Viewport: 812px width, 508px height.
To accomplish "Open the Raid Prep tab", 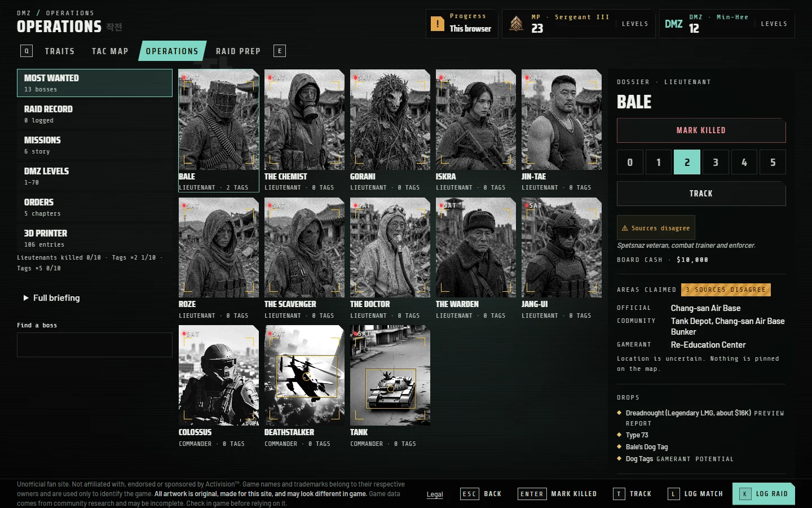I will 238,51.
